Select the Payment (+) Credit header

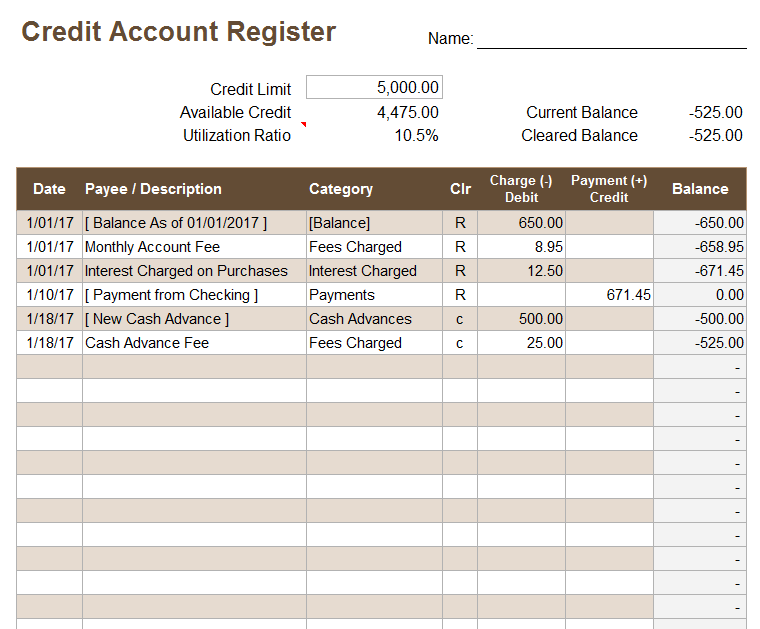(609, 189)
